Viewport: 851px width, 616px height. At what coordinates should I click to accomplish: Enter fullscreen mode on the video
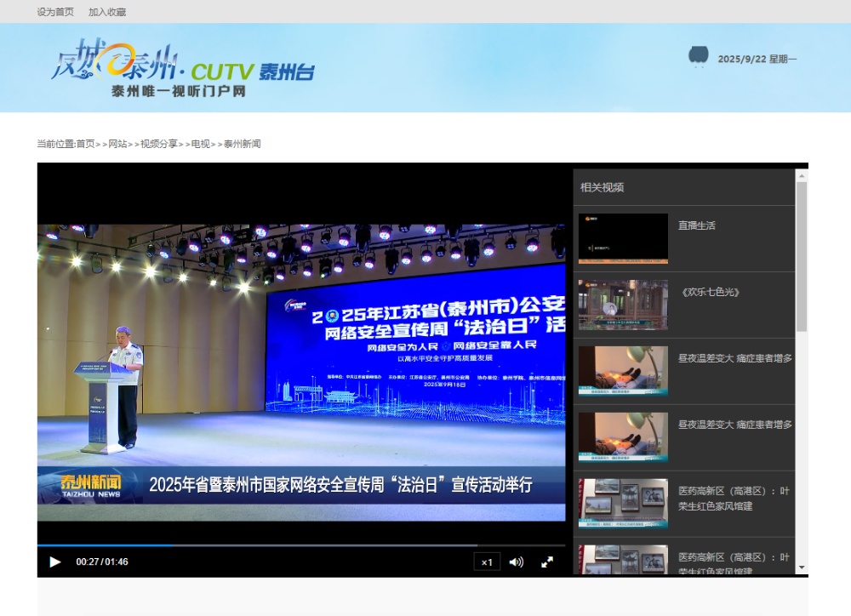point(547,562)
